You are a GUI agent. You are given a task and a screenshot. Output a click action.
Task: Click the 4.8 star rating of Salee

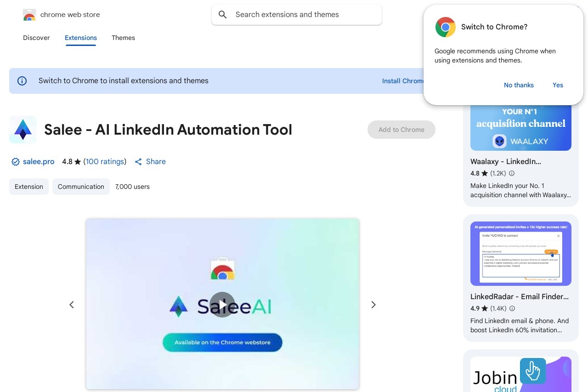coord(71,162)
